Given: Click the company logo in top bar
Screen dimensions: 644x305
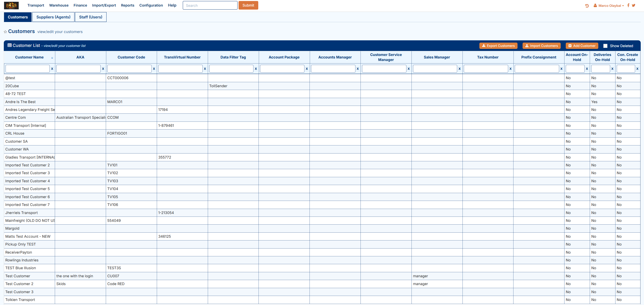Looking at the screenshot, I should [11, 5].
